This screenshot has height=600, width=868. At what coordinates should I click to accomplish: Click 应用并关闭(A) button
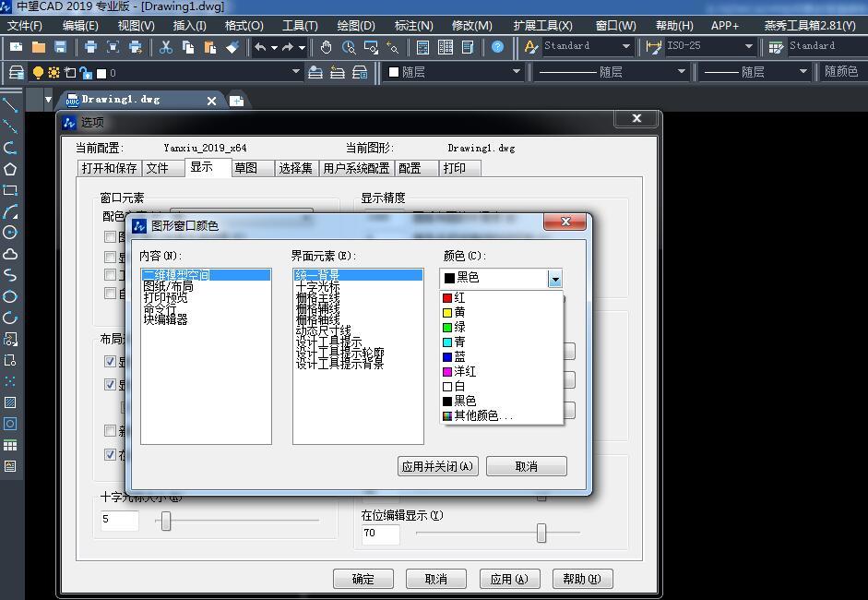pyautogui.click(x=437, y=466)
